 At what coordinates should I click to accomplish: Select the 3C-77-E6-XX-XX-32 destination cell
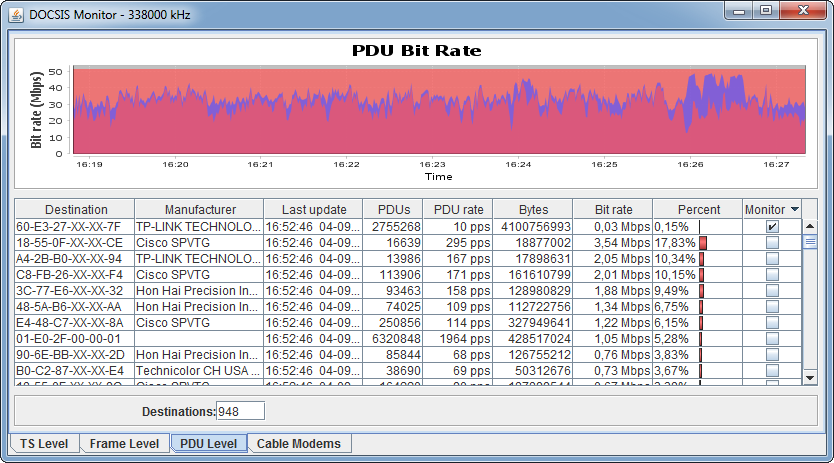pyautogui.click(x=74, y=291)
